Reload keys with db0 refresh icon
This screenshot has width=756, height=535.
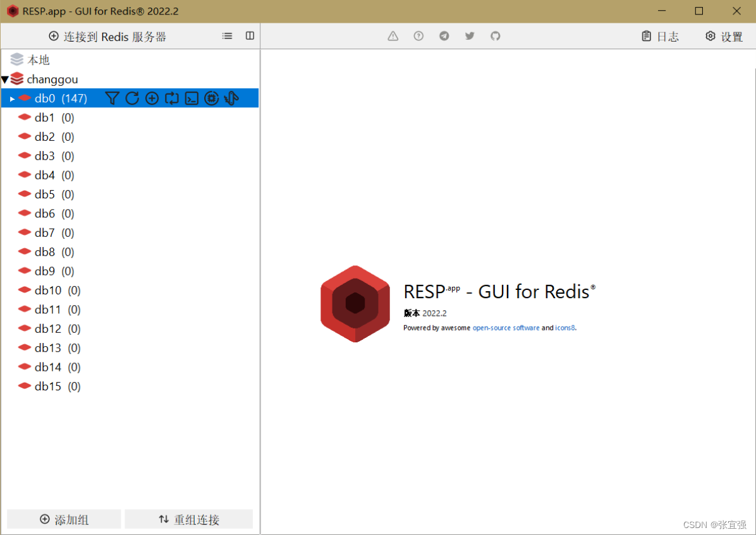(132, 99)
